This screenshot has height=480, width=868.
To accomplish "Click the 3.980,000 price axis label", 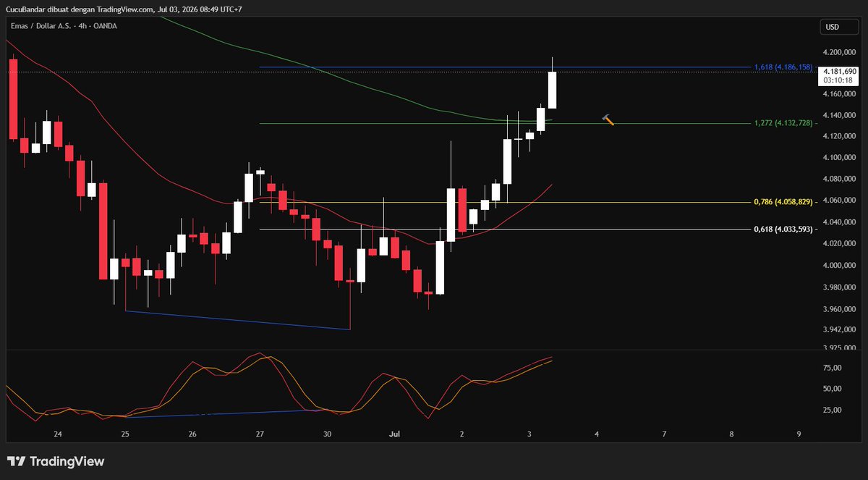I will tap(839, 287).
